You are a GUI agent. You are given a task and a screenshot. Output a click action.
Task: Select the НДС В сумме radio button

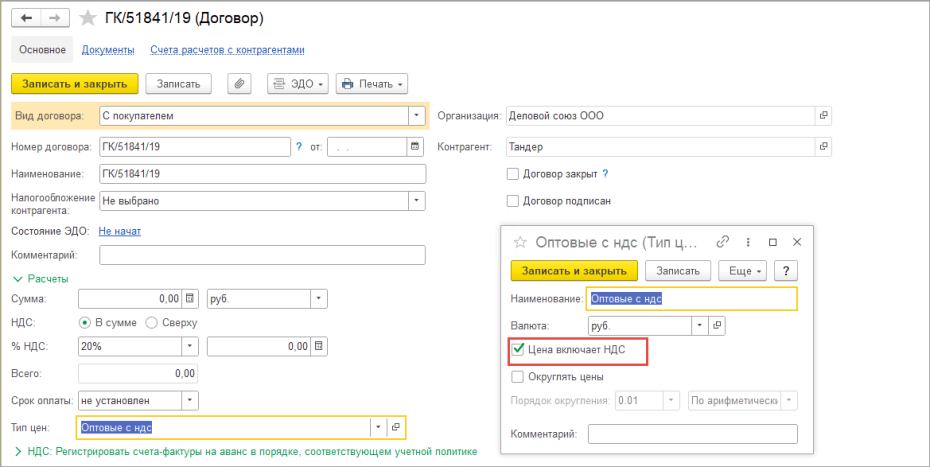85,323
